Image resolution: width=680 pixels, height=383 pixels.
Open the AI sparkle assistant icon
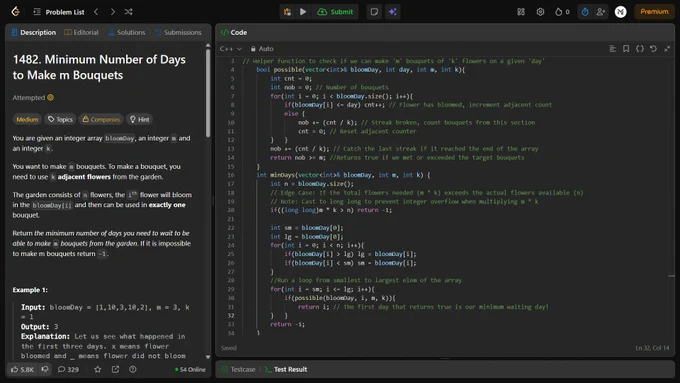[x=393, y=12]
